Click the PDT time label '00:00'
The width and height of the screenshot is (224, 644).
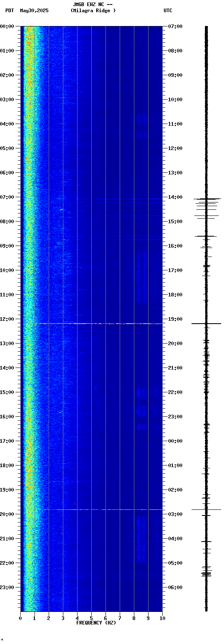7,26
